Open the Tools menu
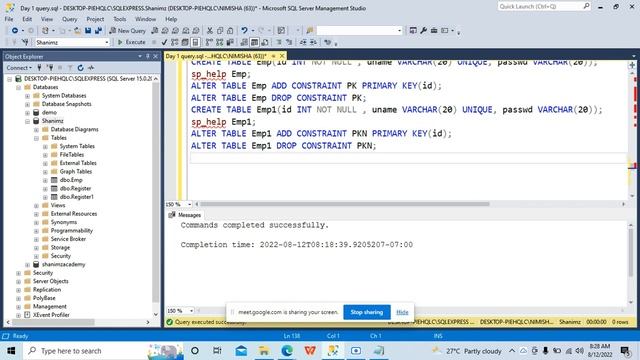The height and width of the screenshot is (360, 640). pyautogui.click(x=120, y=19)
